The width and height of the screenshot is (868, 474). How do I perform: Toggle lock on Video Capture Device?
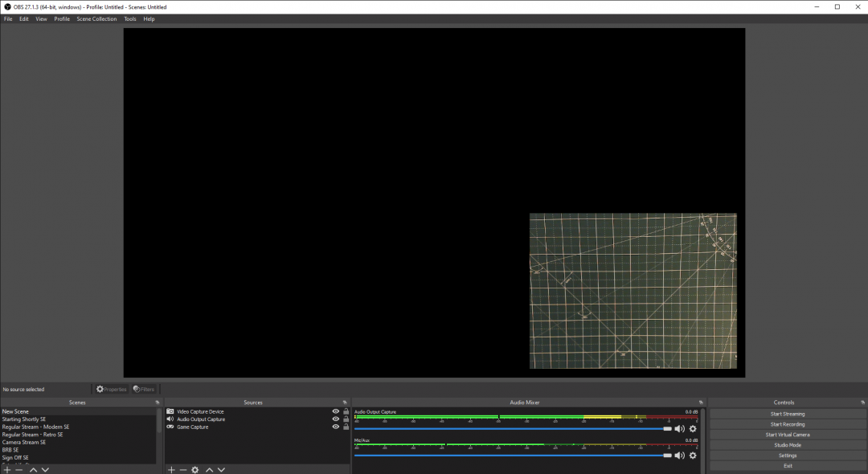click(x=345, y=411)
